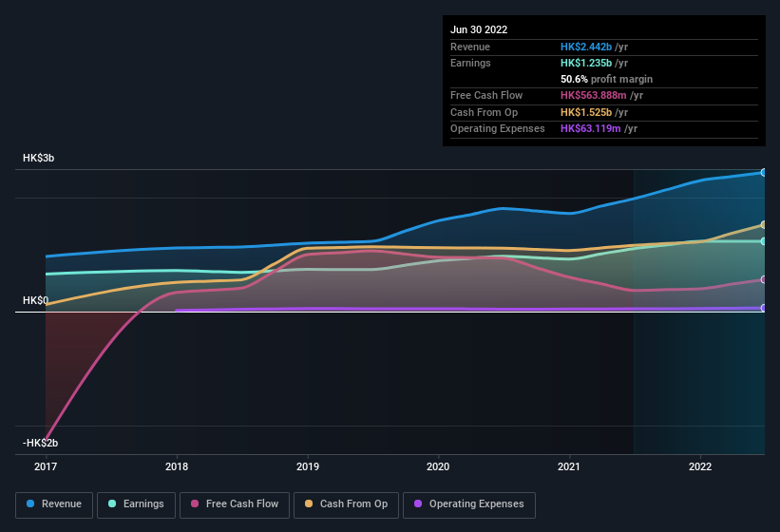The image size is (780, 532).
Task: Toggle the Revenue legend button
Action: pyautogui.click(x=54, y=505)
